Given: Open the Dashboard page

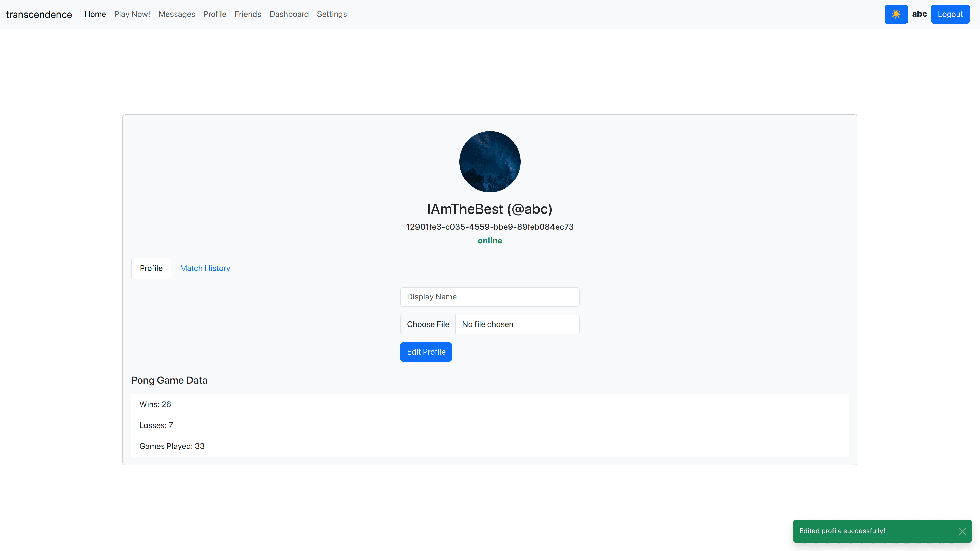Looking at the screenshot, I should tap(289, 14).
